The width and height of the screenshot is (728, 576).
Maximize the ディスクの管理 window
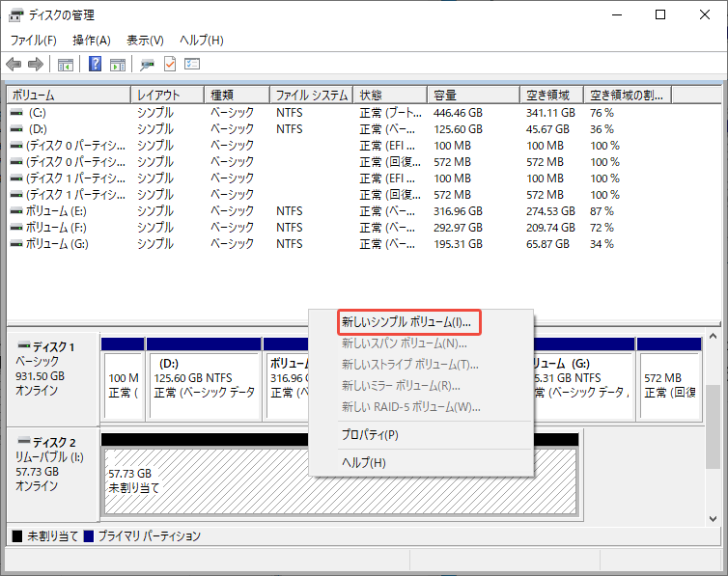[660, 14]
